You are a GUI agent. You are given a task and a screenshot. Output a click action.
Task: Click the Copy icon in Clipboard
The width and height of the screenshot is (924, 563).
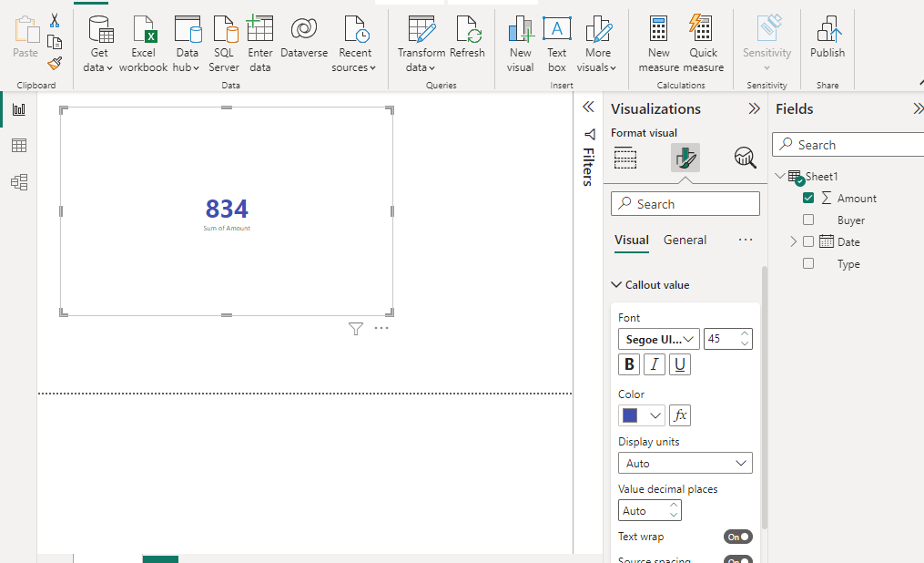tap(55, 43)
